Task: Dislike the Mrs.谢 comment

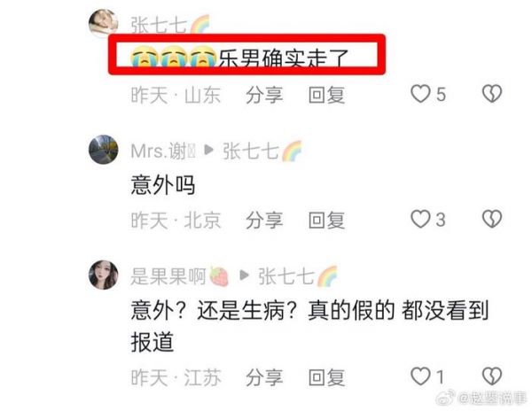Action: pyautogui.click(x=492, y=219)
